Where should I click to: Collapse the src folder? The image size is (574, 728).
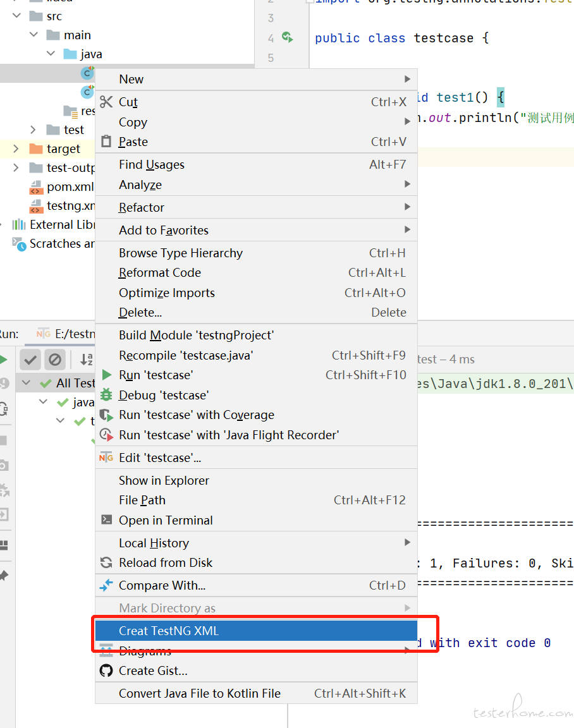pyautogui.click(x=16, y=16)
